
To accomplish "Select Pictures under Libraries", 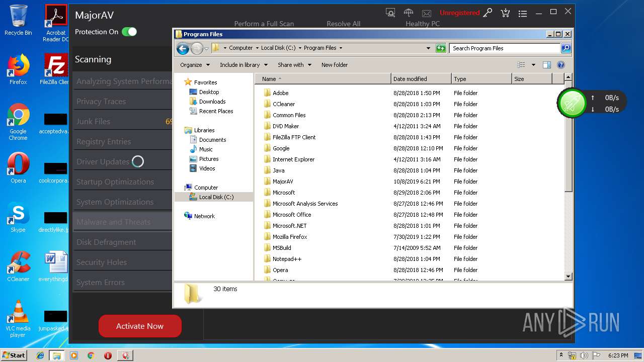I will click(x=204, y=159).
